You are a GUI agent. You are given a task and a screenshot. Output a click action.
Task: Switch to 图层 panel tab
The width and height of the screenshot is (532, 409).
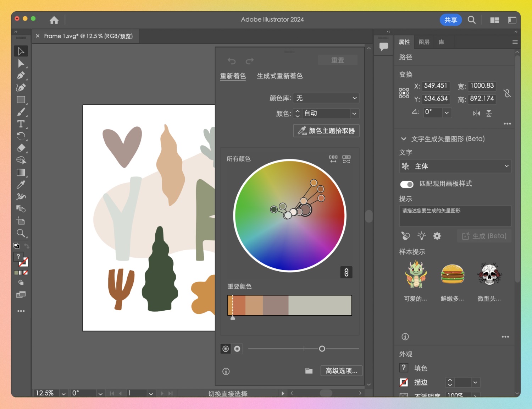tap(424, 42)
